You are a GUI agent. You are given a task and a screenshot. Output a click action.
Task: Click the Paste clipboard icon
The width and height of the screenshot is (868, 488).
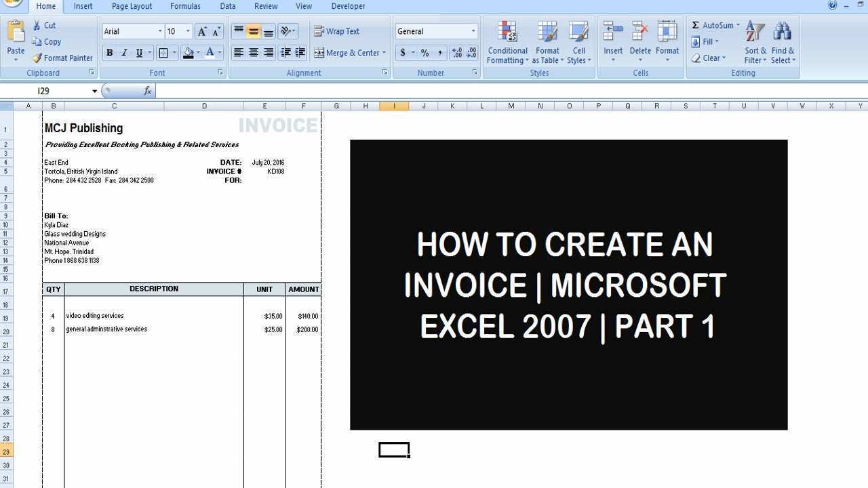click(16, 33)
